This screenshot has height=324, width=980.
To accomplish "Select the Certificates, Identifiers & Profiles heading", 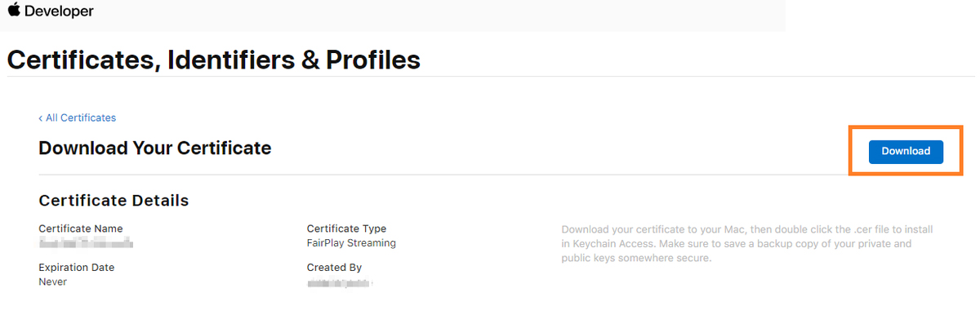I will pyautogui.click(x=213, y=60).
